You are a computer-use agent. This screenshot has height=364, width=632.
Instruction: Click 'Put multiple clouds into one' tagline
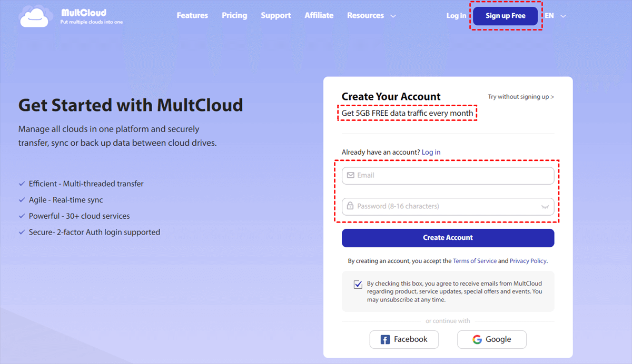point(92,22)
